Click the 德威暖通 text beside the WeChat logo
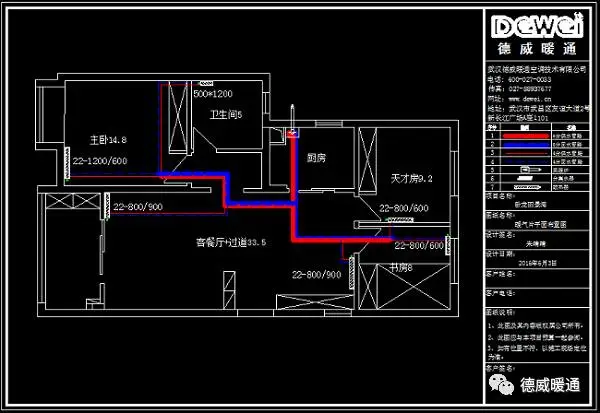Screen dimensions: 600x413 coord(550,385)
